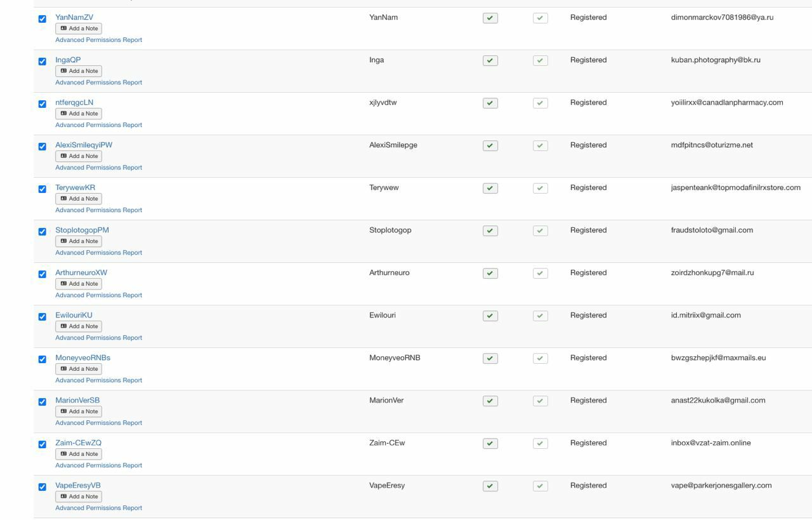
Task: Click the Activated checkmark icon for IngaQP
Action: click(540, 61)
